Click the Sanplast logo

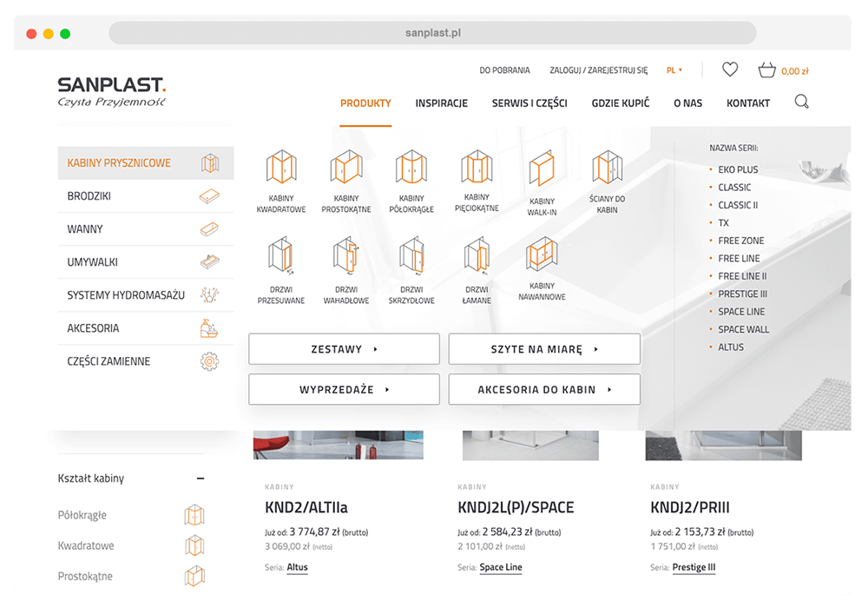(111, 91)
